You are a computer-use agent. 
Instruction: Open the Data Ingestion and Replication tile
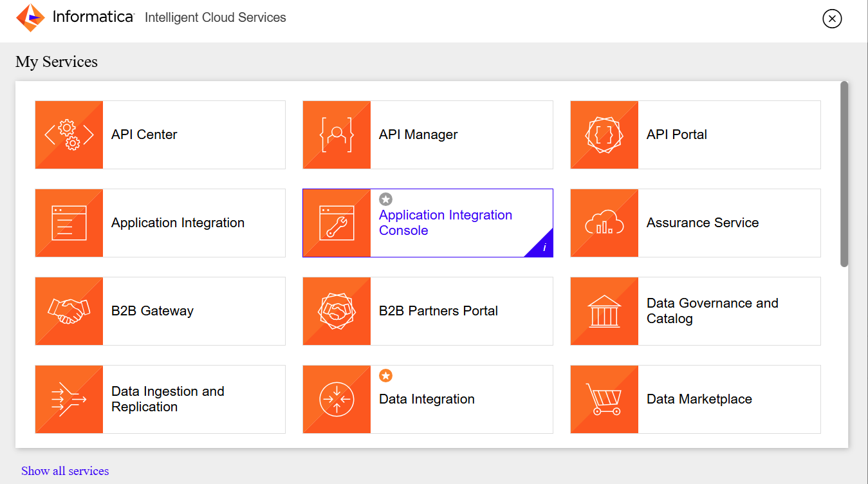click(x=167, y=399)
